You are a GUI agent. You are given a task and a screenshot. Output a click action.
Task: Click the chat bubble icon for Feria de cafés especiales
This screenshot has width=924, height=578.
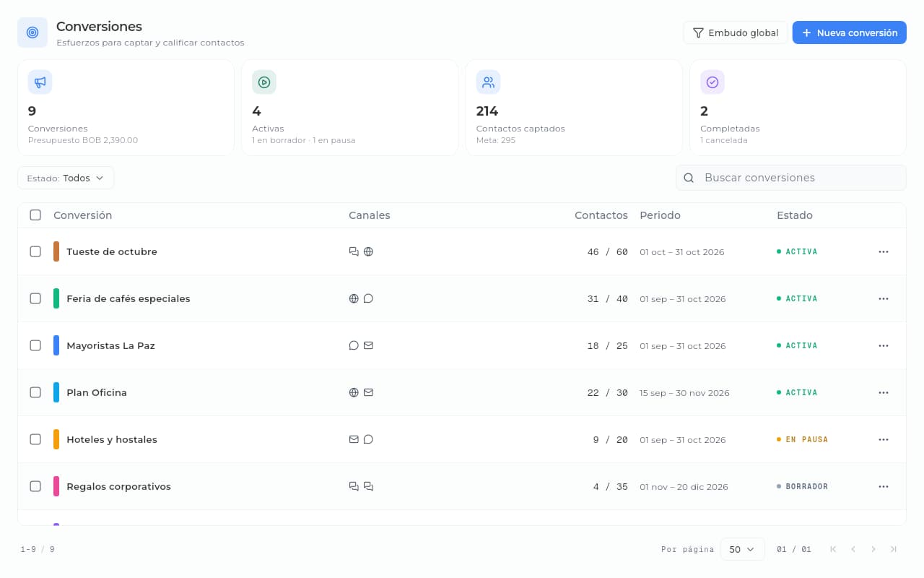pos(368,298)
